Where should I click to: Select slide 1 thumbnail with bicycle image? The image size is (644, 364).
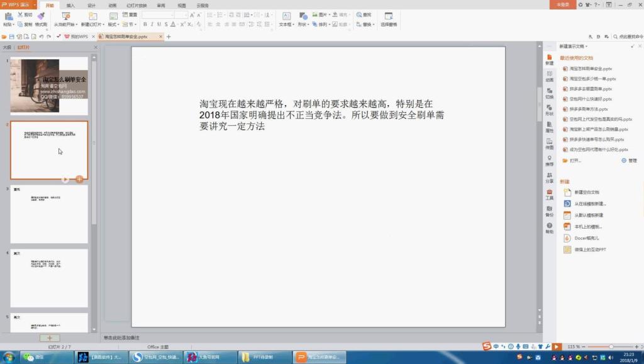pos(49,86)
